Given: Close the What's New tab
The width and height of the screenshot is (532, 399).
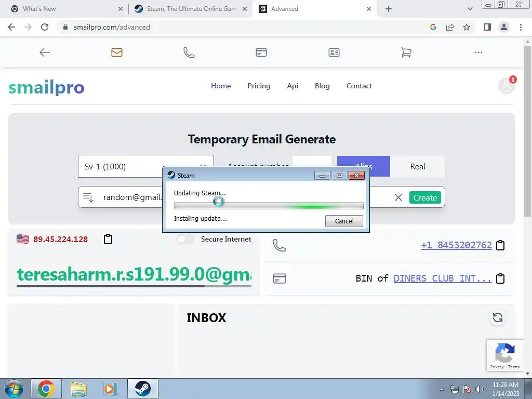Looking at the screenshot, I should tap(121, 9).
